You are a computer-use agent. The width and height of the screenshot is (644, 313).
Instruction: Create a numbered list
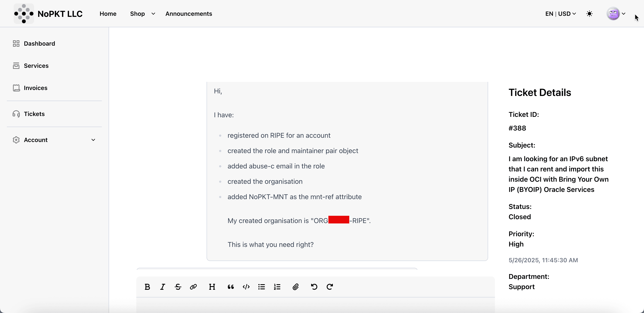(277, 287)
